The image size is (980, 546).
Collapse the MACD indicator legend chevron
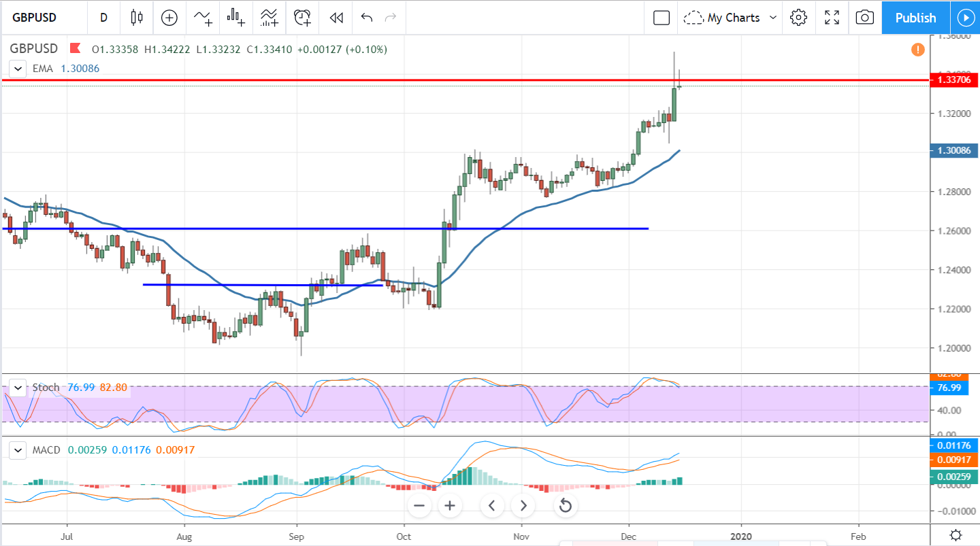pyautogui.click(x=18, y=449)
